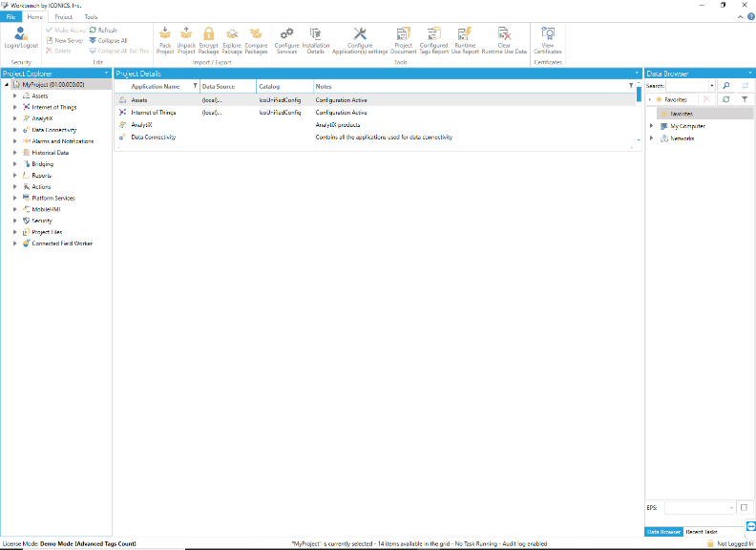Open Configured Tags Report
The height and width of the screenshot is (550, 756).
pos(434,40)
